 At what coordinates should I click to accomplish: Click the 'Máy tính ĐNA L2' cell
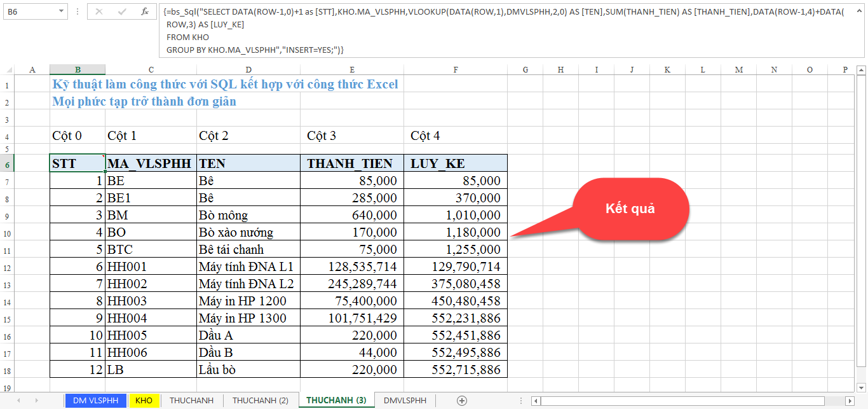point(248,284)
